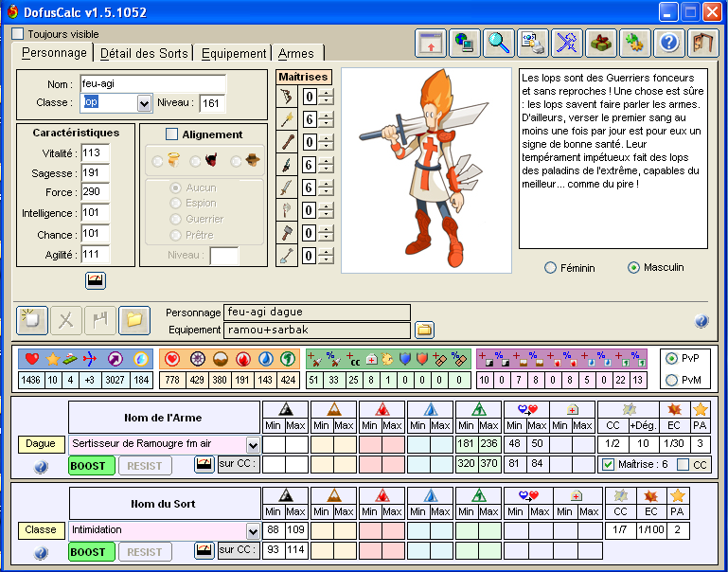Image resolution: width=728 pixels, height=572 pixels.
Task: Click the Sagesse field showing 191
Action: [96, 172]
